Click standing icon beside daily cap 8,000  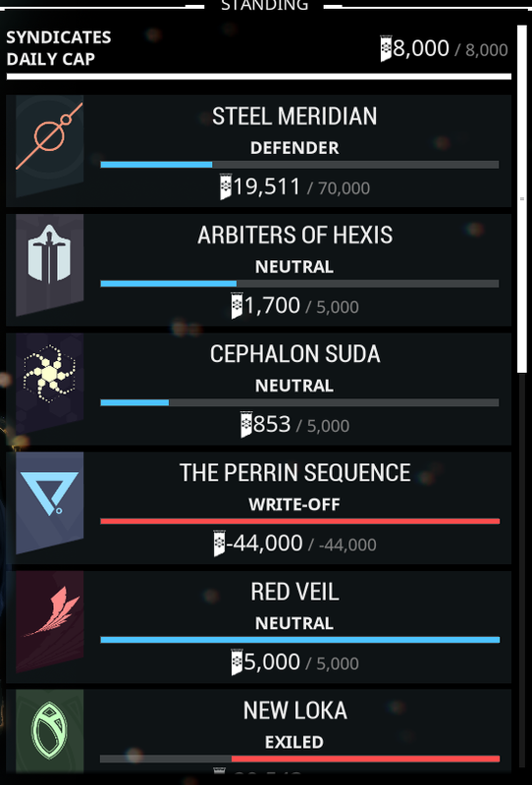pos(386,48)
